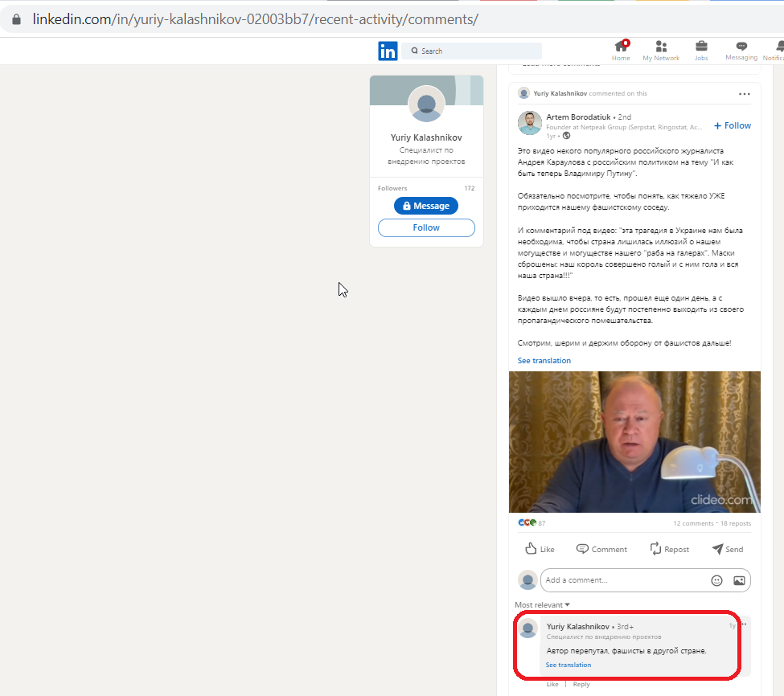Open the 12 comments link

(693, 523)
